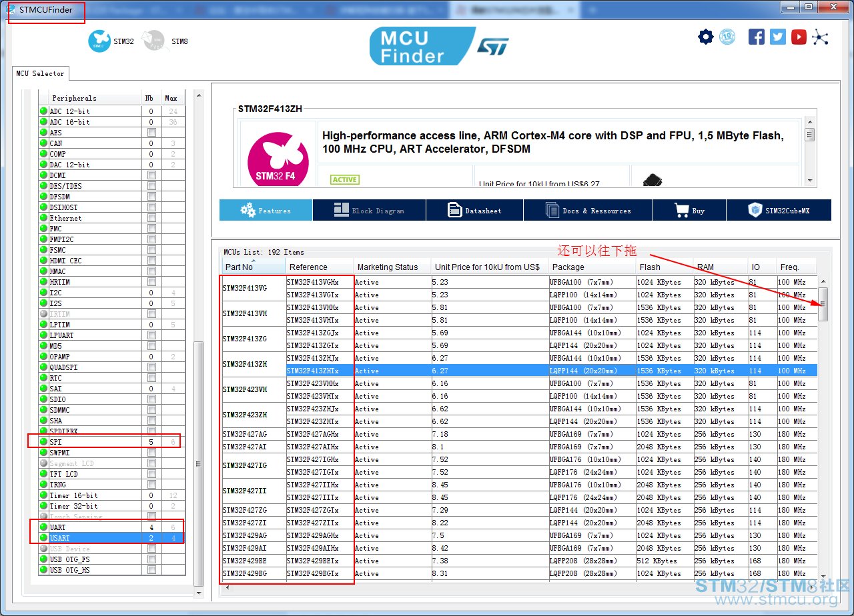Viewport: 854px width, 616px height.
Task: Click the SPI Nb value field
Action: (151, 442)
